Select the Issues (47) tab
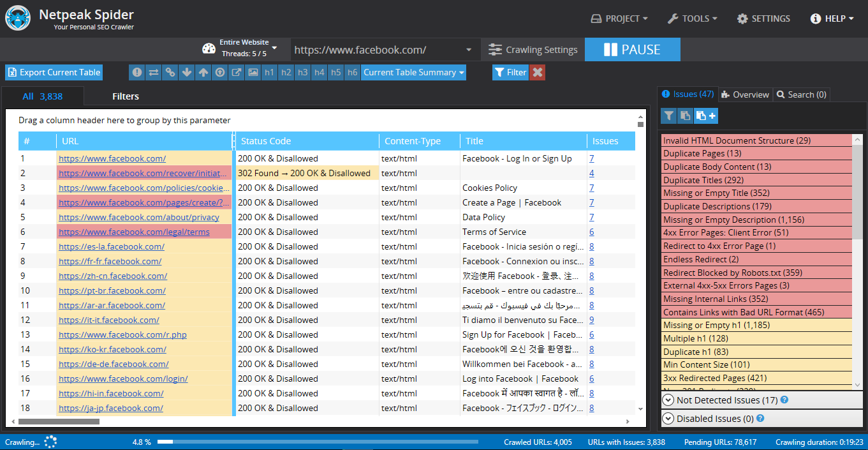This screenshot has height=450, width=868. click(x=688, y=94)
